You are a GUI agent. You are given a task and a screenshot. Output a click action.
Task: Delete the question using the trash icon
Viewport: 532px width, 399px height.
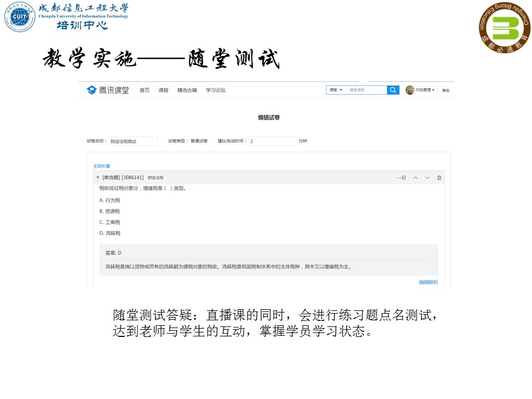(x=439, y=177)
